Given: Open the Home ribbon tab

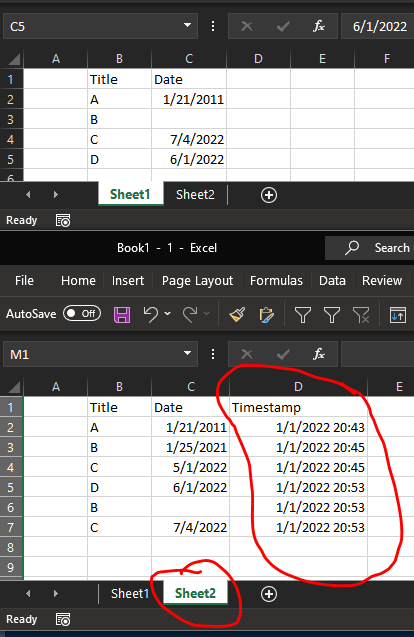Looking at the screenshot, I should tap(78, 281).
